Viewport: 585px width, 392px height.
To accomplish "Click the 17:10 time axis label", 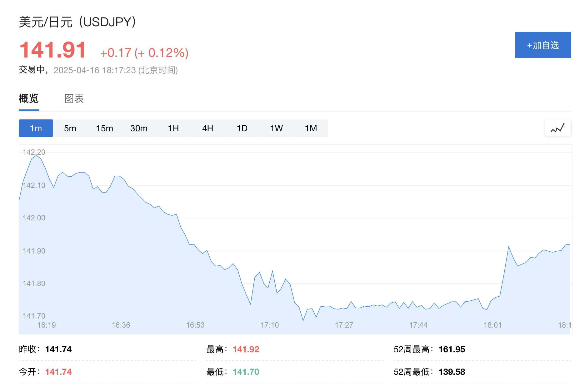I will pos(270,325).
